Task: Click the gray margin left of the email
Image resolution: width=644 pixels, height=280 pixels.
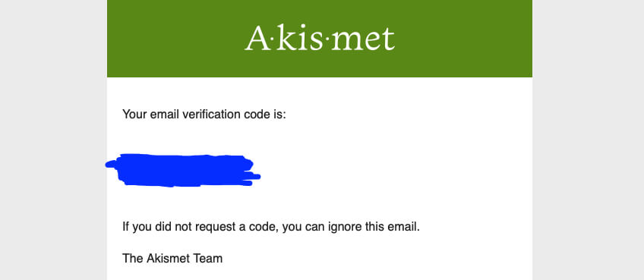Action: (53, 140)
